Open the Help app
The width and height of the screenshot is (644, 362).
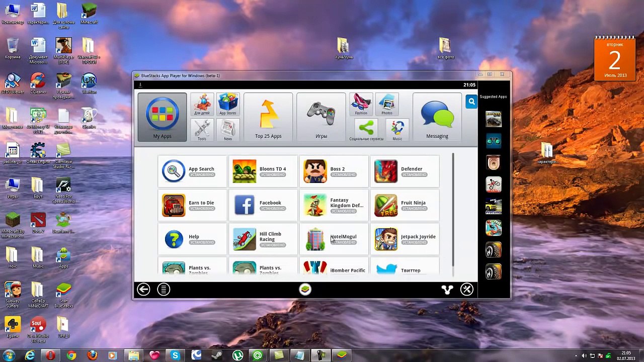(192, 239)
